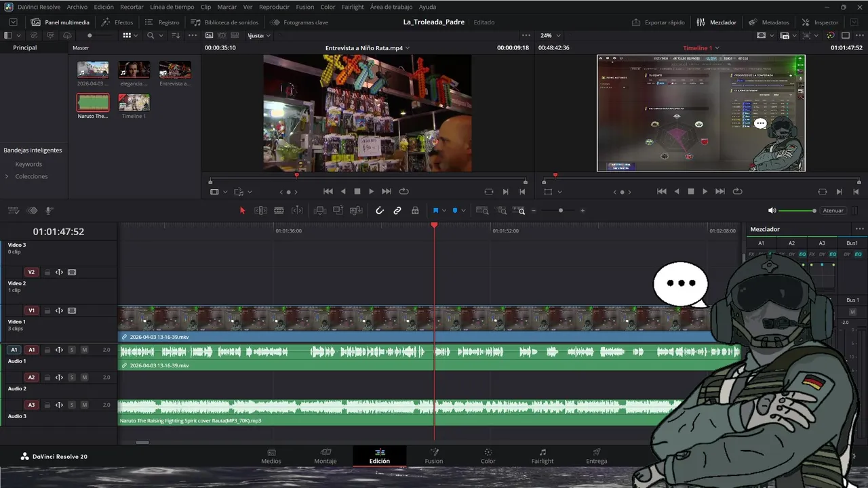The width and height of the screenshot is (868, 488).
Task: Solo the Audio 1 track
Action: point(72,350)
